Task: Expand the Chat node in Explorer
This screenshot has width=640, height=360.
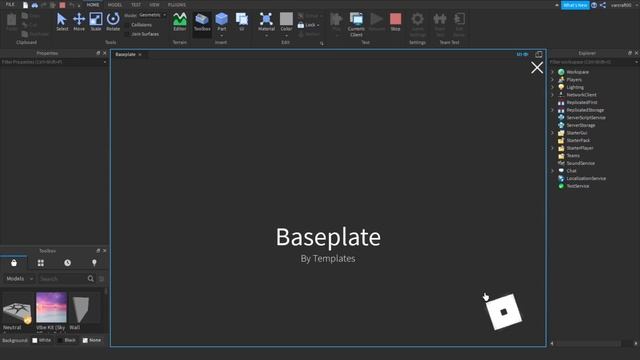Action: coord(553,171)
